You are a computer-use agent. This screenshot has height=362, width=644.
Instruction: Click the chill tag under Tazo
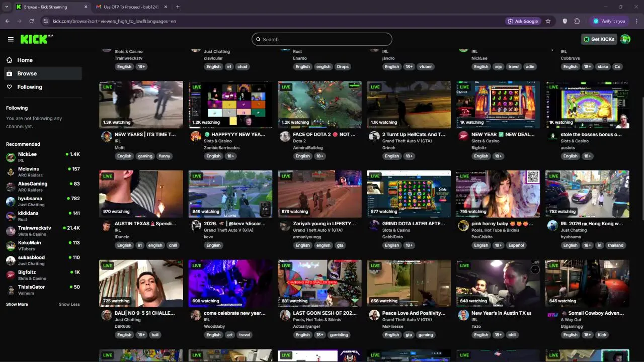(x=512, y=335)
